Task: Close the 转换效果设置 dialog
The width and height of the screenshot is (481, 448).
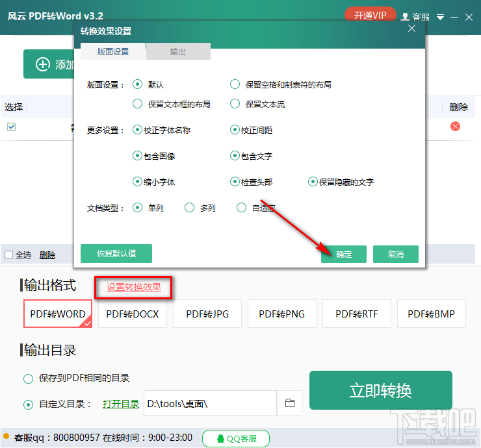Action: coord(411,29)
